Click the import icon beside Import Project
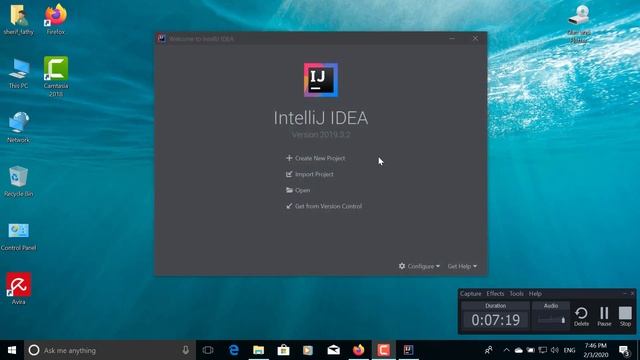Viewport: 640px width, 360px height. coord(289,174)
